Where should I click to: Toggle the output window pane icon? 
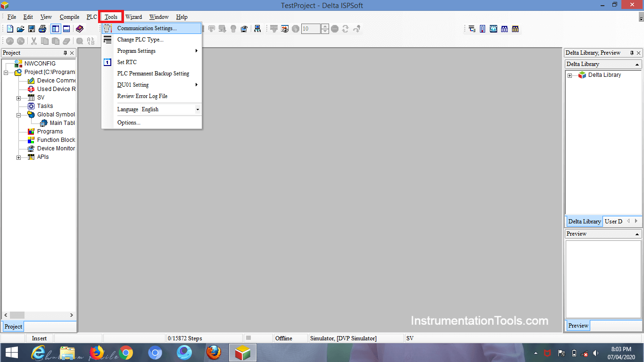click(66, 29)
